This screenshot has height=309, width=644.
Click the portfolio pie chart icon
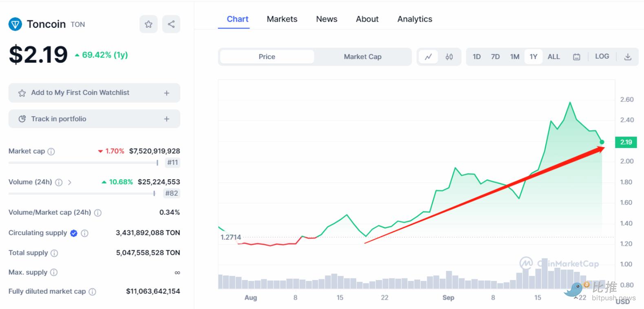[22, 119]
